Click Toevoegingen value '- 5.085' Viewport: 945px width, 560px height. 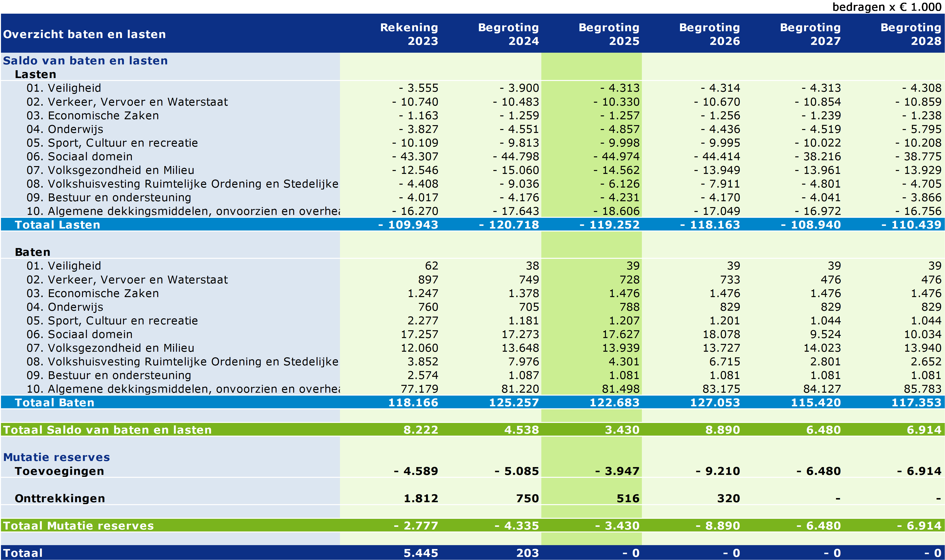coord(516,471)
